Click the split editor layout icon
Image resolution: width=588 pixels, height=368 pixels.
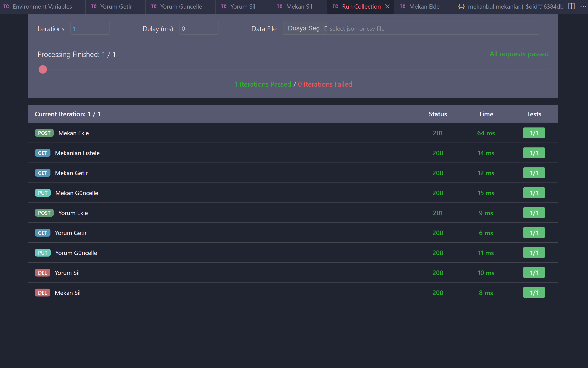571,6
